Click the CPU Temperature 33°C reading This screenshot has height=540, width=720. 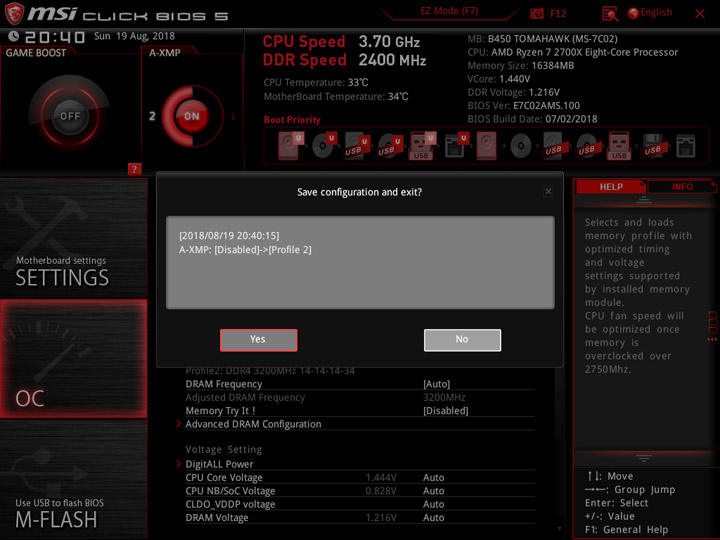pos(316,83)
